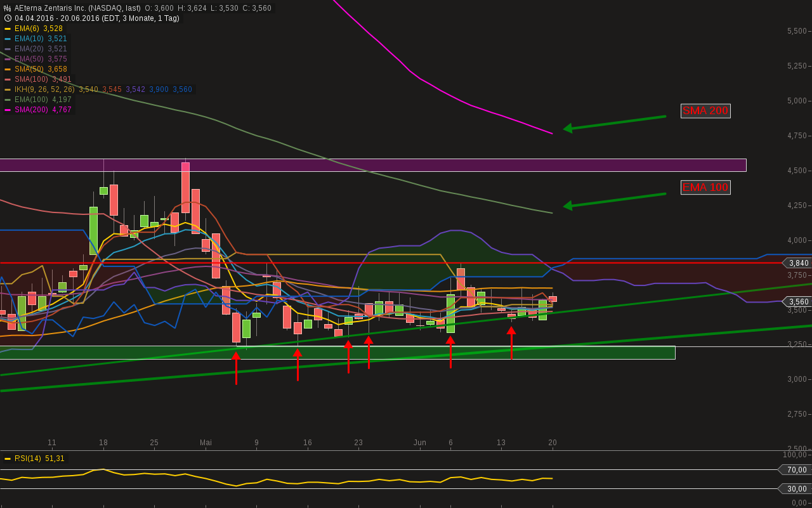
Task: Click the 18 date label on the time axis
Action: click(103, 443)
